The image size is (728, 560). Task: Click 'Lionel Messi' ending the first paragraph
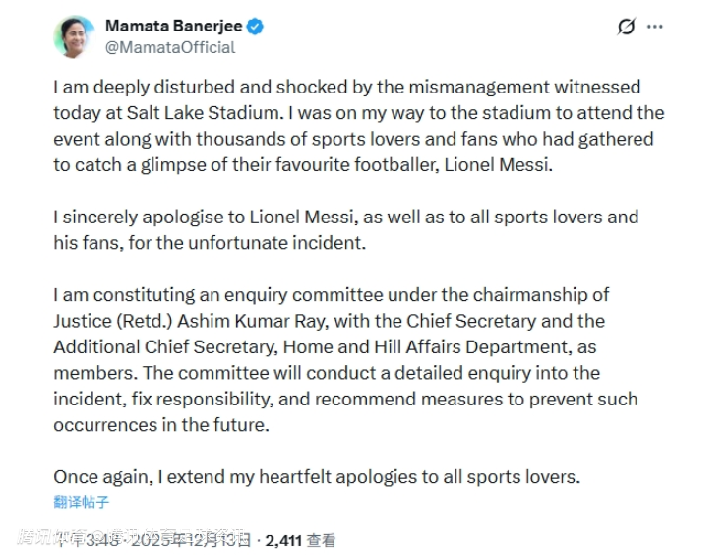point(500,164)
